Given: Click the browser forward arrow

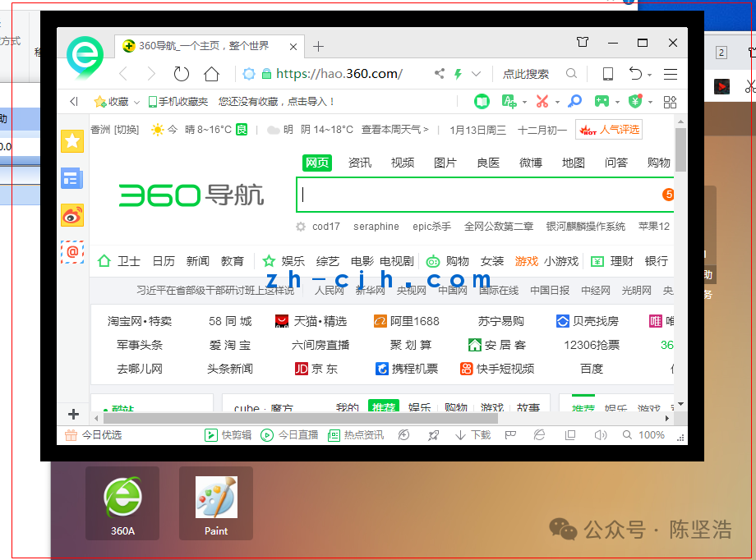Looking at the screenshot, I should coord(151,74).
